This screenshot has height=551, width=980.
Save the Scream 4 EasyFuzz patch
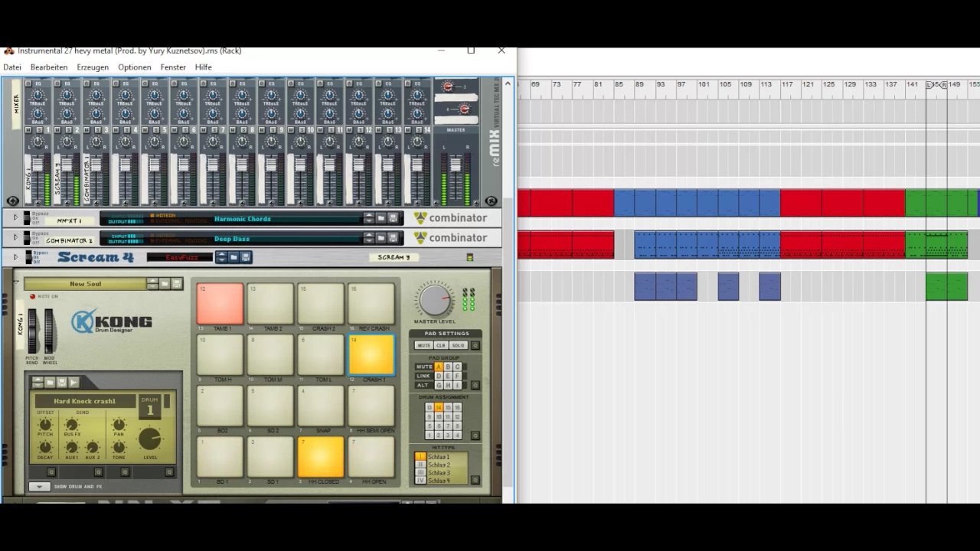pyautogui.click(x=245, y=257)
